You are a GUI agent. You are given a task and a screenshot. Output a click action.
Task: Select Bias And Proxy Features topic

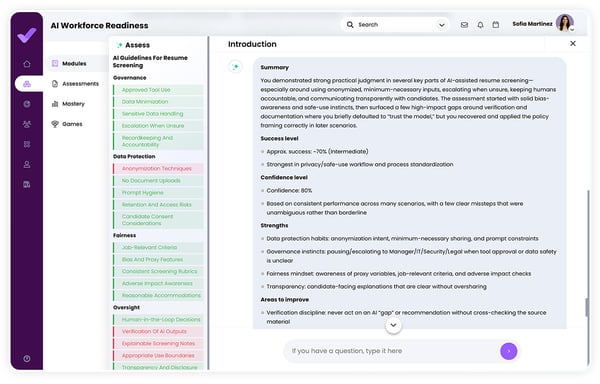158,260
